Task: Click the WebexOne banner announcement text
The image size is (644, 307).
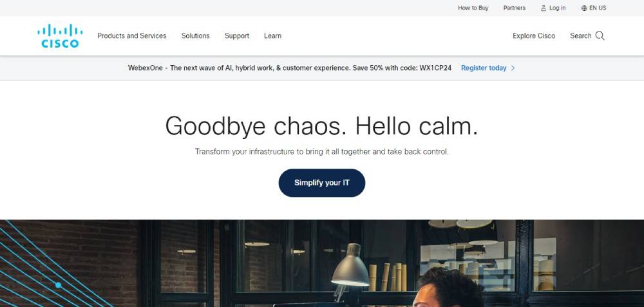Action: point(290,68)
